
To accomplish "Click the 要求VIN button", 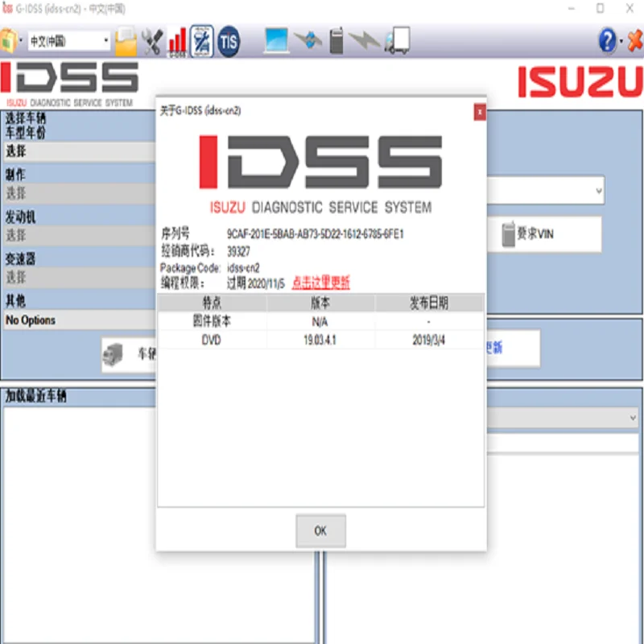I will (545, 234).
